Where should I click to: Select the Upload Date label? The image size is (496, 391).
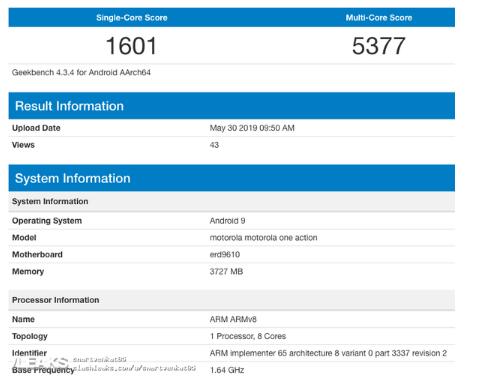coord(36,128)
